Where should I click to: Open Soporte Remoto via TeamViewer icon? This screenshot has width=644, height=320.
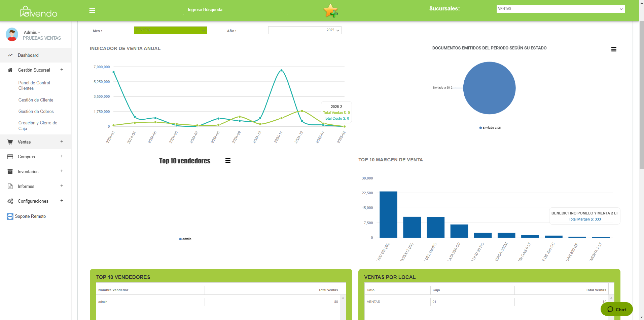click(x=10, y=216)
